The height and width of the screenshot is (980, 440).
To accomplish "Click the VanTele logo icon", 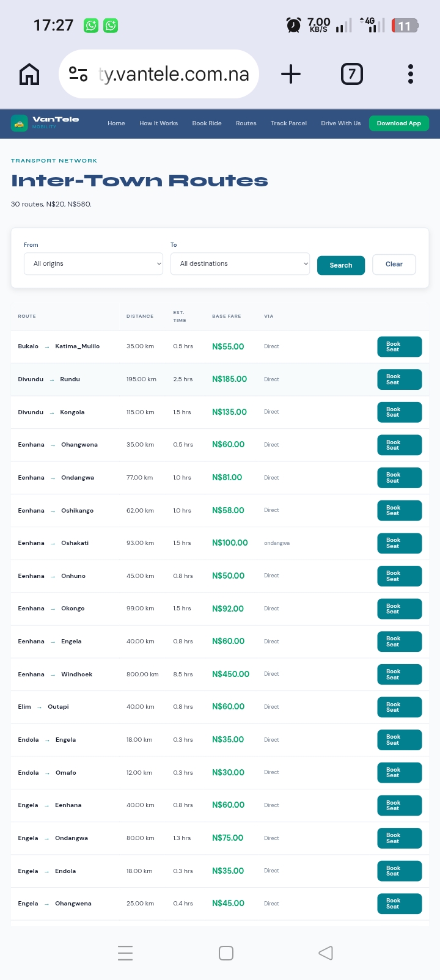I will 20,123.
